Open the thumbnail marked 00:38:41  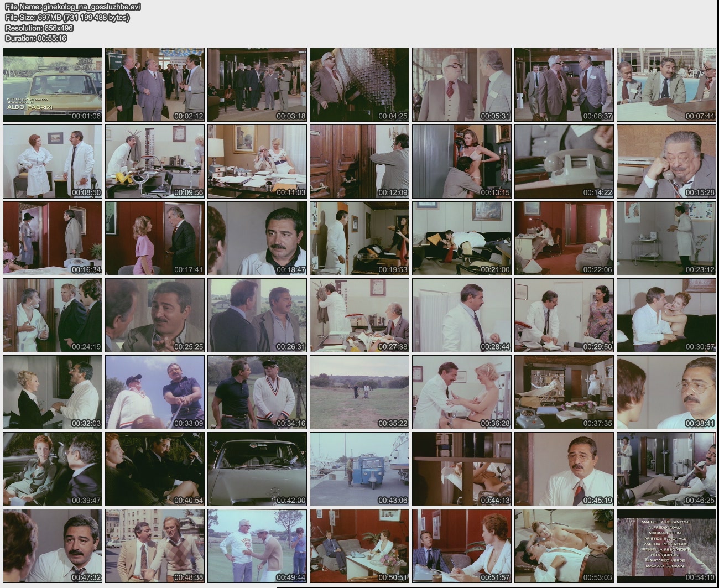pyautogui.click(x=666, y=392)
